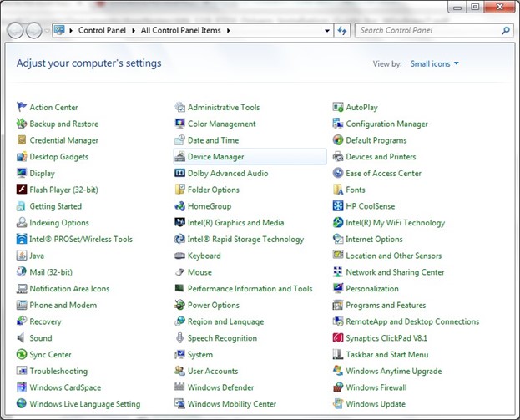520x420 pixels.
Task: Click the Sound speaker icon
Action: pyautogui.click(x=22, y=338)
